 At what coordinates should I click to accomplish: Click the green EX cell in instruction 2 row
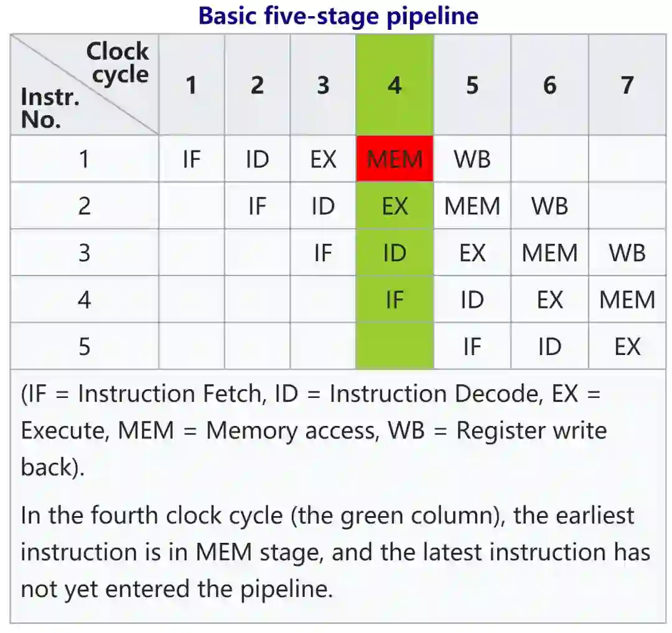(394, 206)
